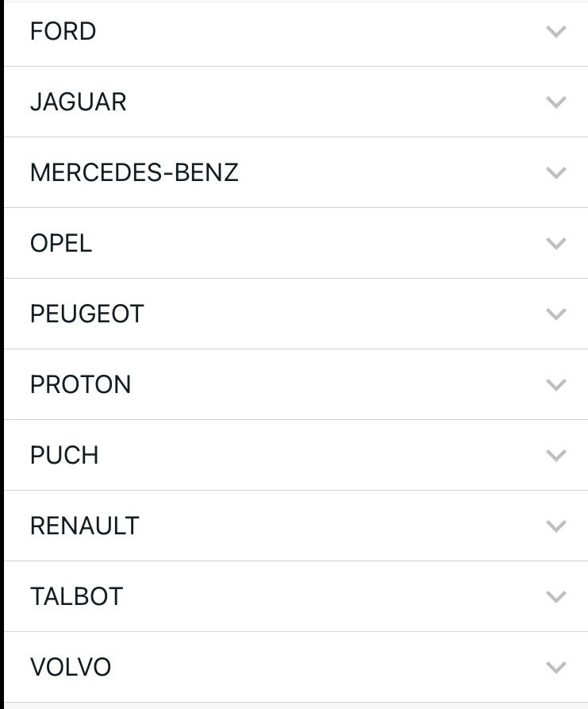588x709 pixels.
Task: Expand the FORD accordion chevron
Action: pyautogui.click(x=556, y=32)
